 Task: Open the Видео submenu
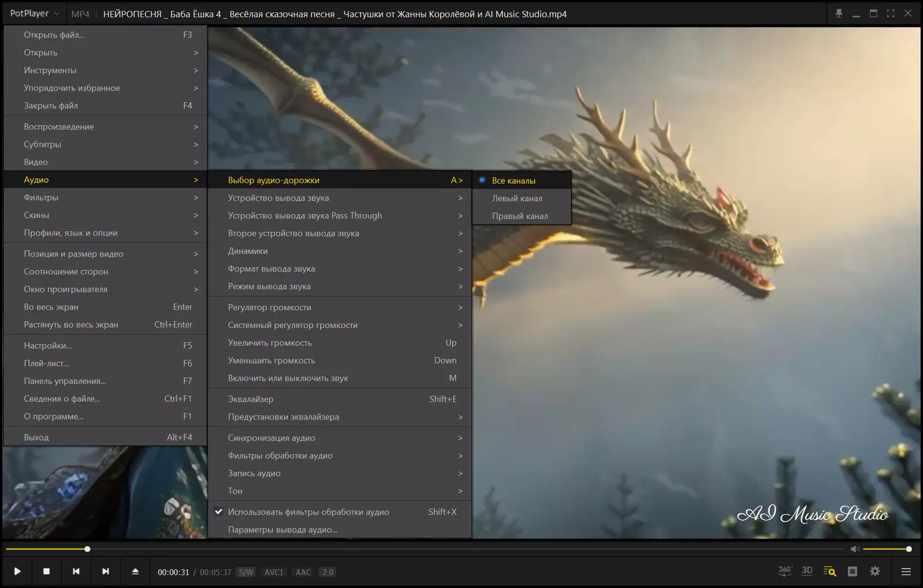[106, 162]
